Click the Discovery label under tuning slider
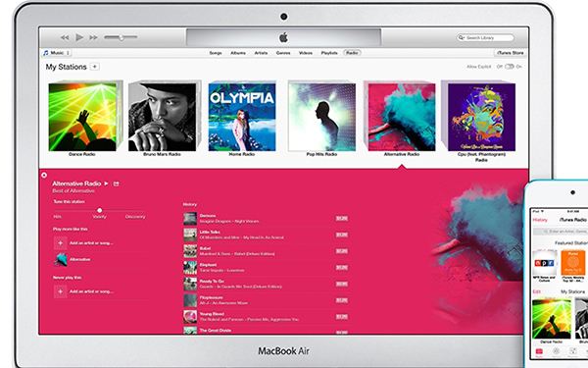 click(135, 217)
